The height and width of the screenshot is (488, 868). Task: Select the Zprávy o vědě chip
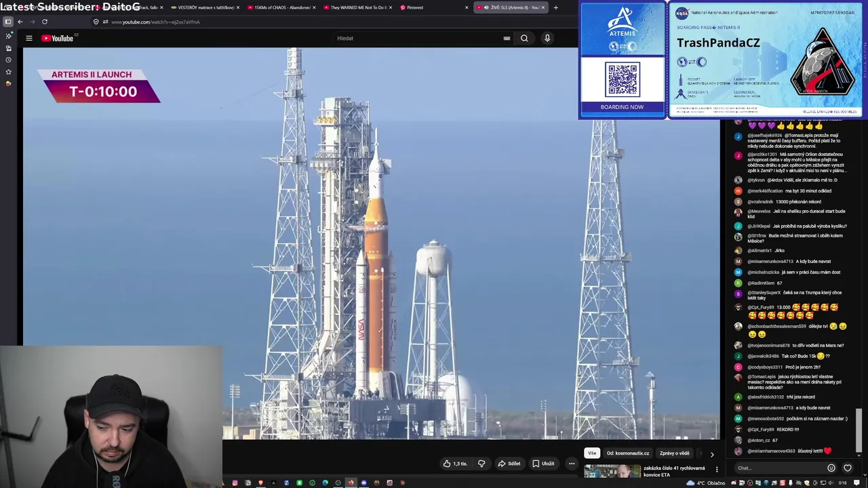(675, 453)
